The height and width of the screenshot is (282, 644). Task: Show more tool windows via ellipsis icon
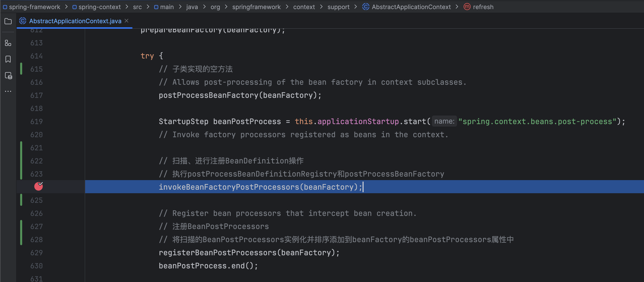8,91
